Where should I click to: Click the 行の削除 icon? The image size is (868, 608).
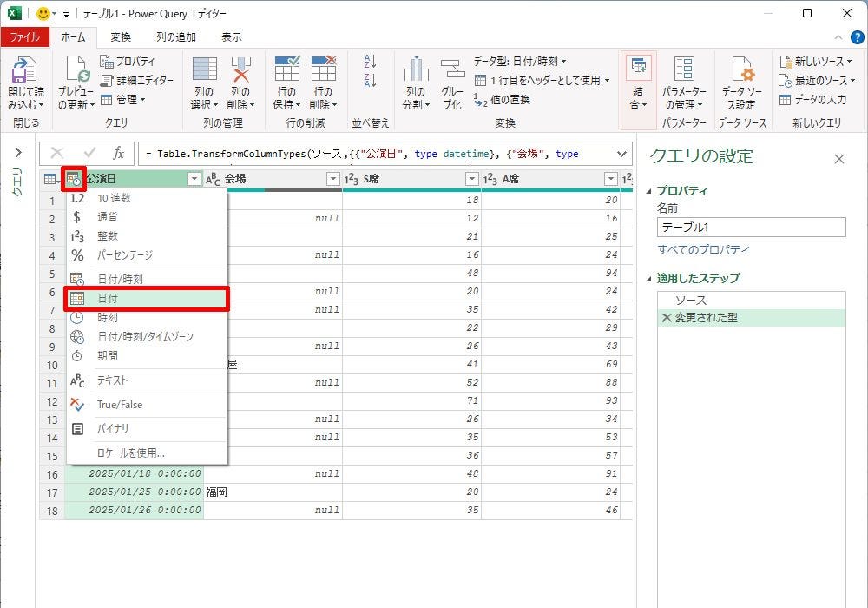(x=323, y=69)
